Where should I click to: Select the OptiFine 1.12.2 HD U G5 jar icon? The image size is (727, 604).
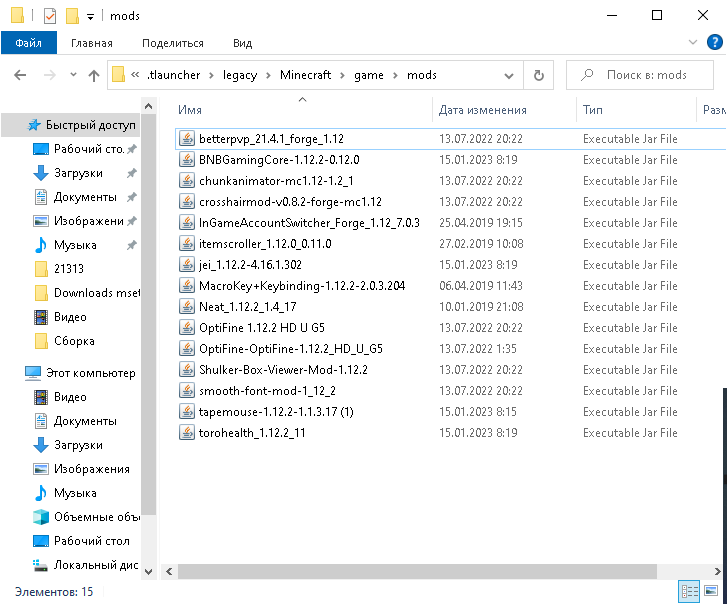pyautogui.click(x=187, y=327)
